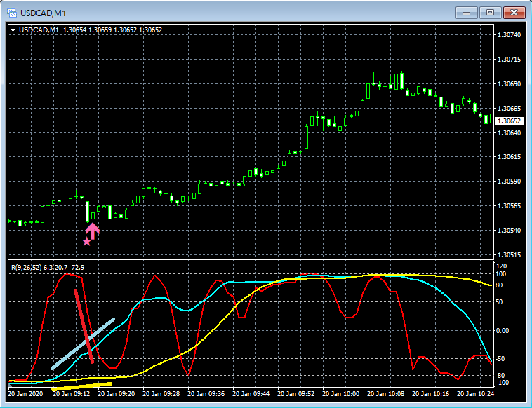Click price scale value 1.30665
This screenshot has width=532, height=408.
[x=509, y=108]
